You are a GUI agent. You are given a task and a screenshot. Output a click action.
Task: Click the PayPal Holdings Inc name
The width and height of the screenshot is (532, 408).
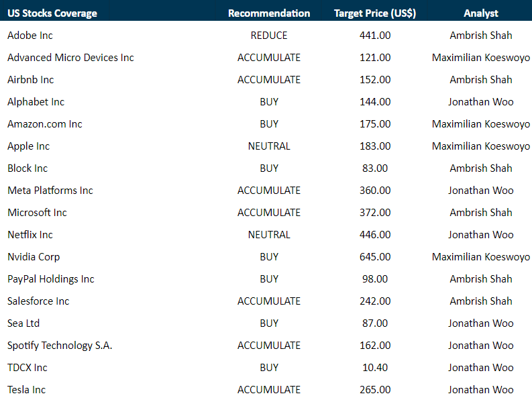(51, 278)
